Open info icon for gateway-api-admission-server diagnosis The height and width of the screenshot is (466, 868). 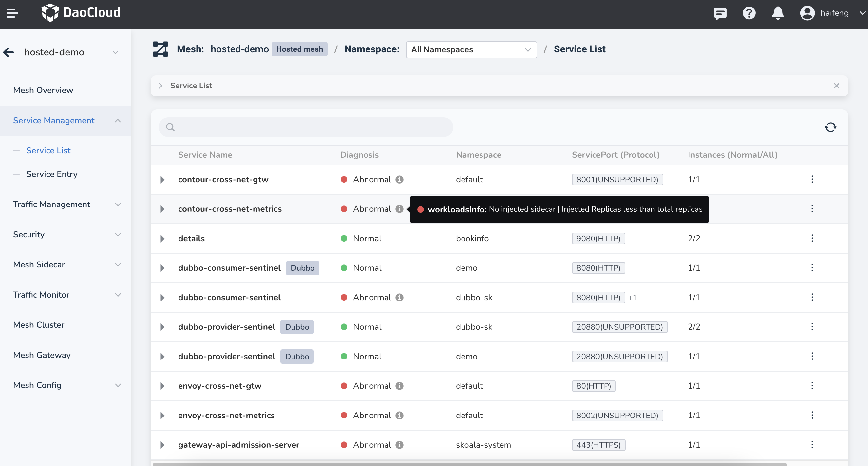click(x=399, y=445)
